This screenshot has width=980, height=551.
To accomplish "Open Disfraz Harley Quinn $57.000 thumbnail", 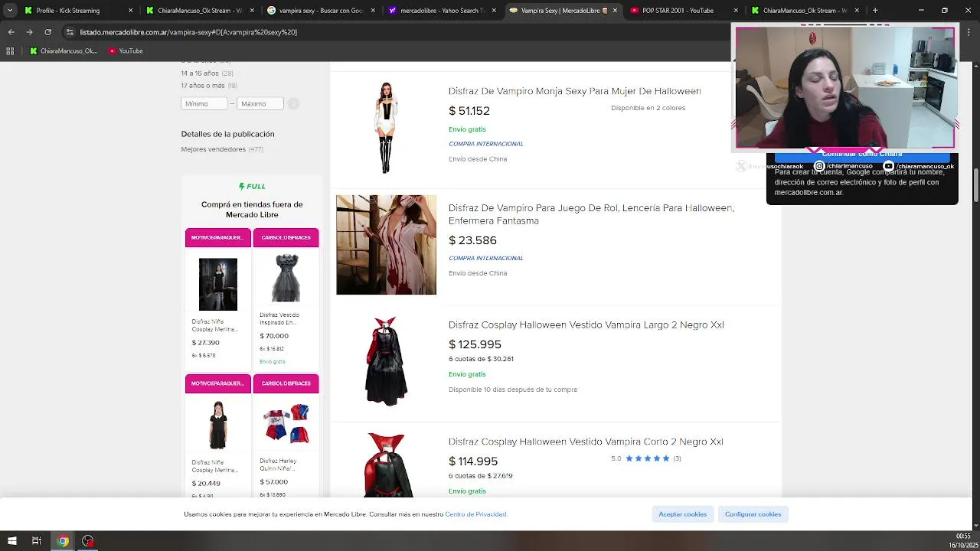I will click(x=286, y=423).
